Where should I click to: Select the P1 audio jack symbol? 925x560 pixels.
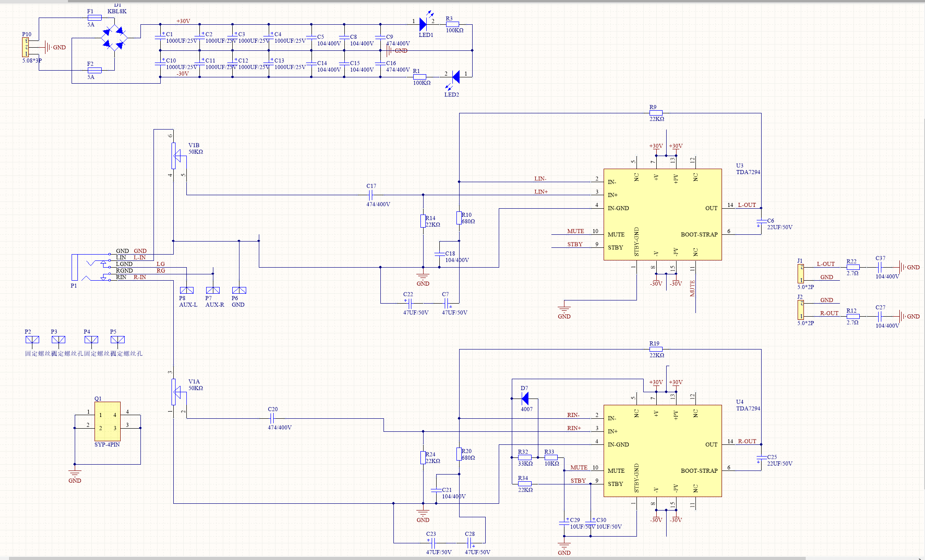pyautogui.click(x=76, y=268)
